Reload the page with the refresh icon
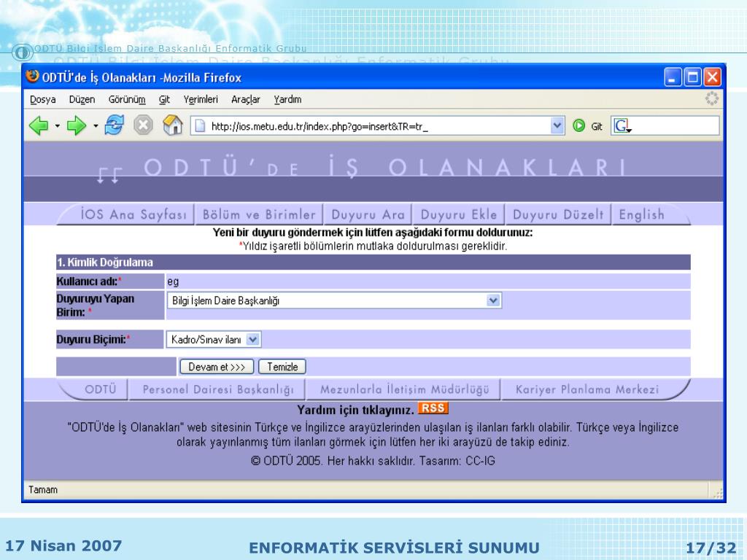The width and height of the screenshot is (747, 560). pos(114,125)
